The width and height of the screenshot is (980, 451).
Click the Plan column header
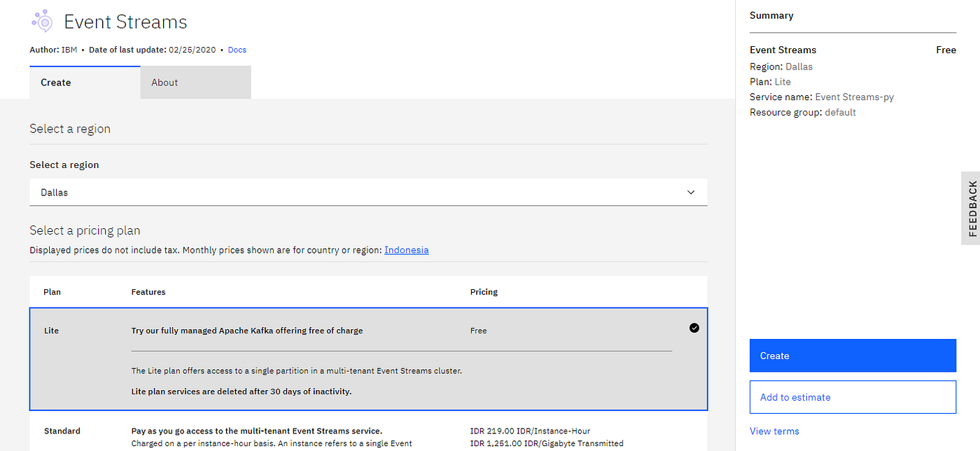52,291
